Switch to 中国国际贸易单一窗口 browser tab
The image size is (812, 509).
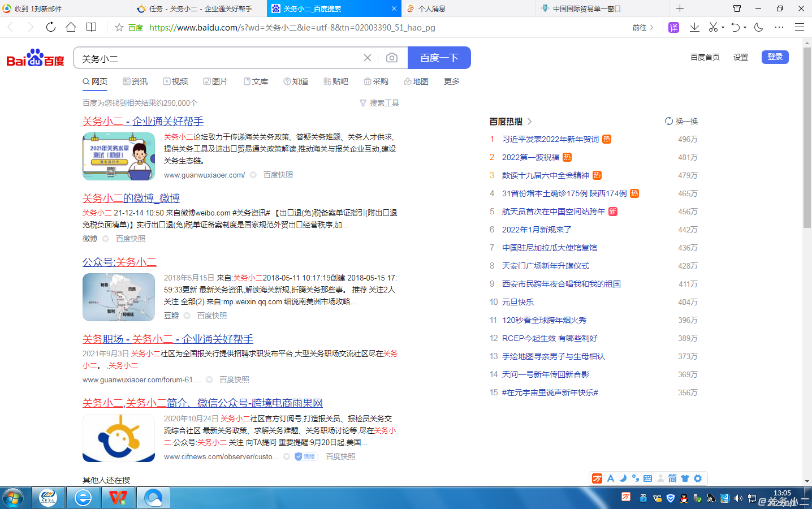tap(602, 8)
